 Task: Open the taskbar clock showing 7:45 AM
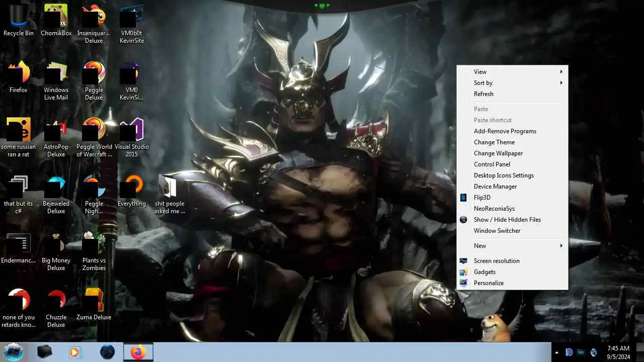(x=618, y=352)
